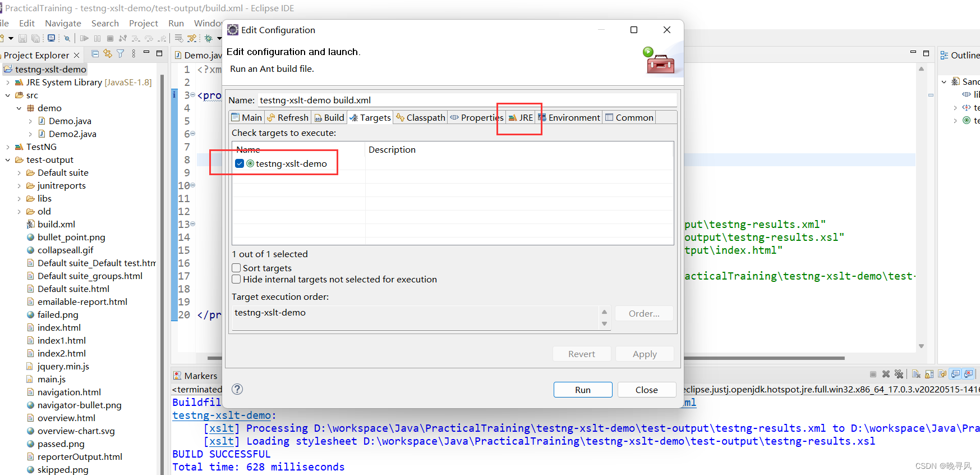
Task: Click the Terminate (stop) toolbar icon
Action: tap(110, 38)
